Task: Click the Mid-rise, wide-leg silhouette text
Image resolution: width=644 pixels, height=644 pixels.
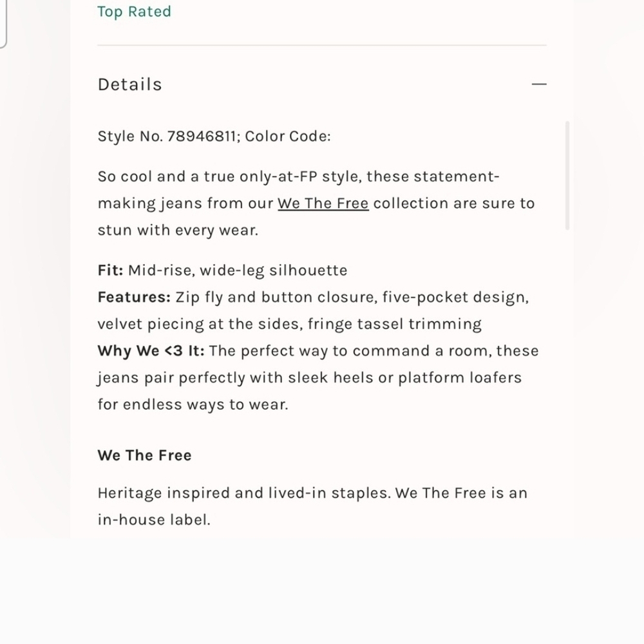Action: pos(238,270)
